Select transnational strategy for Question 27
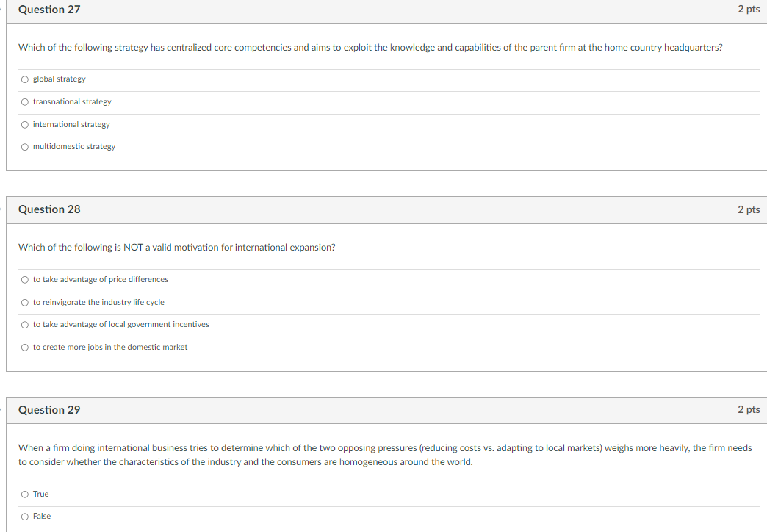The height and width of the screenshot is (532, 767). click(24, 101)
